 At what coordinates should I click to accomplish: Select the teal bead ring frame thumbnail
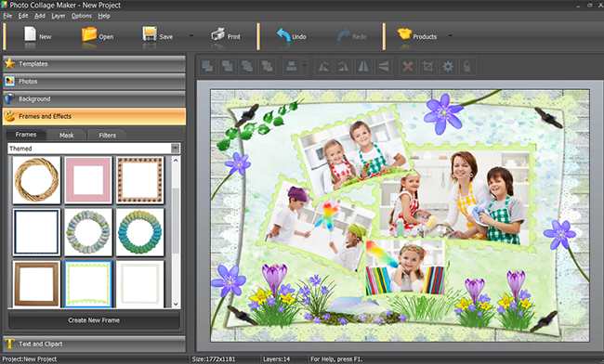(x=139, y=232)
